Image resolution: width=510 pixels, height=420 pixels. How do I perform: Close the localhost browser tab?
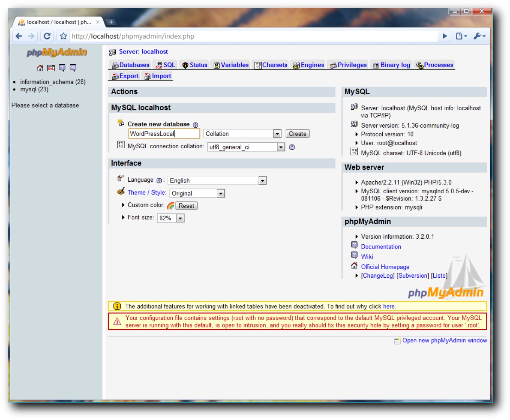click(x=98, y=22)
